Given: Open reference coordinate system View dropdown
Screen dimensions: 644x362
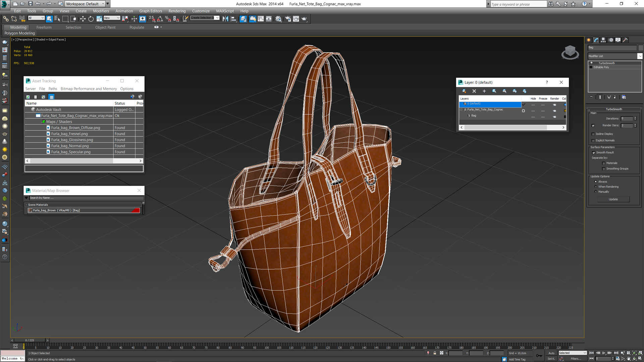Looking at the screenshot, I should pyautogui.click(x=112, y=18).
